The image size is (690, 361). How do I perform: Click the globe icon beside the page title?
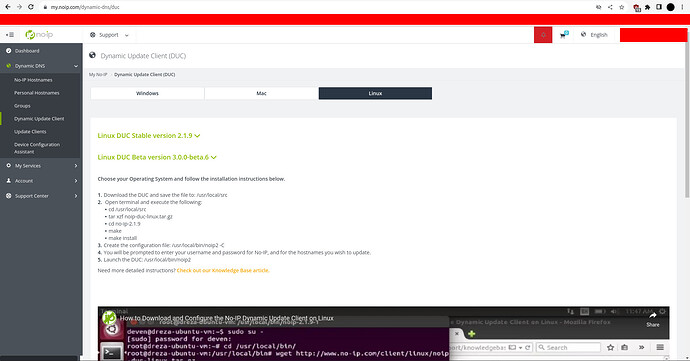pyautogui.click(x=92, y=55)
